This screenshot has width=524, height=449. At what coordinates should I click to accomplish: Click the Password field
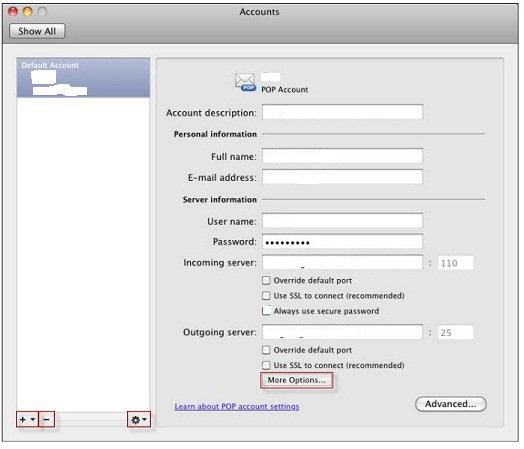tap(342, 242)
